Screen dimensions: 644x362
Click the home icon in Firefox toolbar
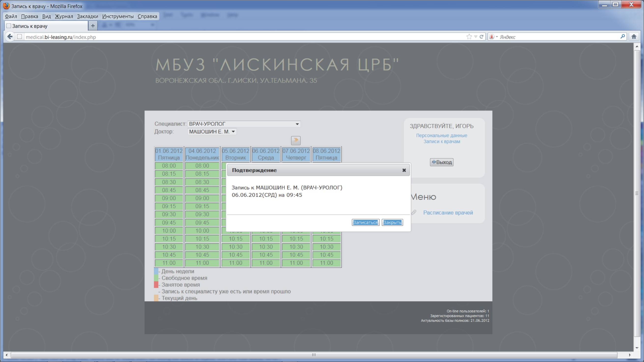(633, 37)
